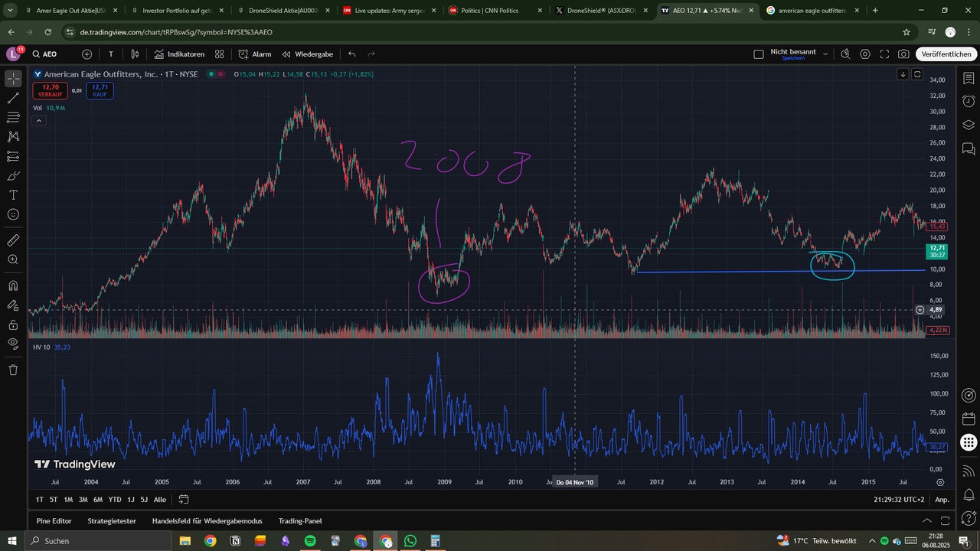Open the quick search lightning icon
Viewport: 980px width, 551px height.
click(x=845, y=54)
